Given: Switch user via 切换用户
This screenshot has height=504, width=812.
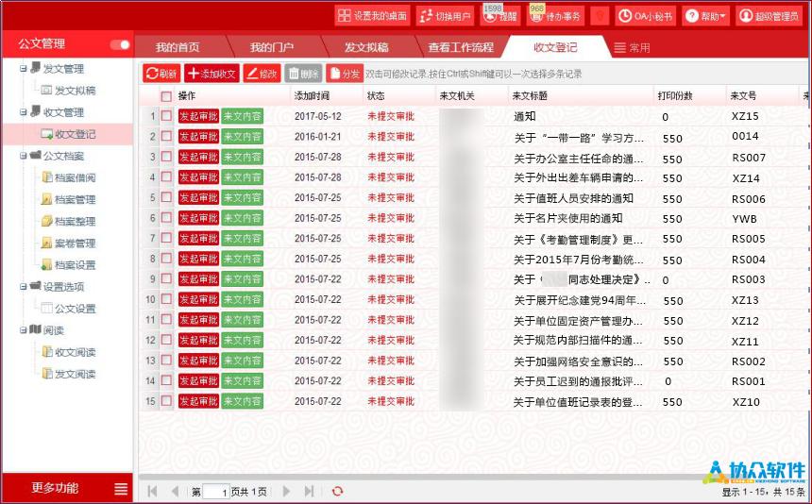Looking at the screenshot, I should click(445, 16).
